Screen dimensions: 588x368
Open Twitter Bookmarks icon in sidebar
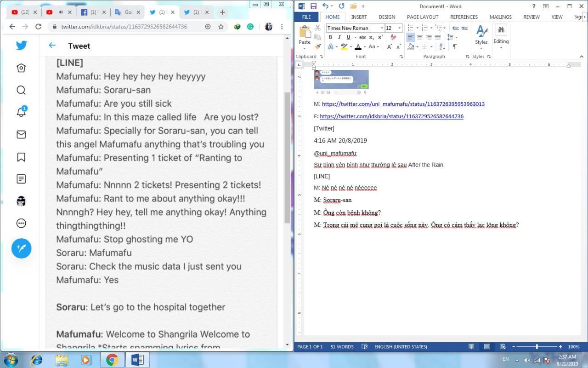coord(21,157)
